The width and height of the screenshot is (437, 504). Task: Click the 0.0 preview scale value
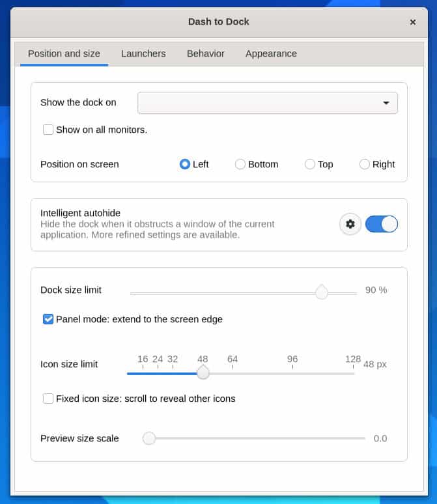(380, 438)
